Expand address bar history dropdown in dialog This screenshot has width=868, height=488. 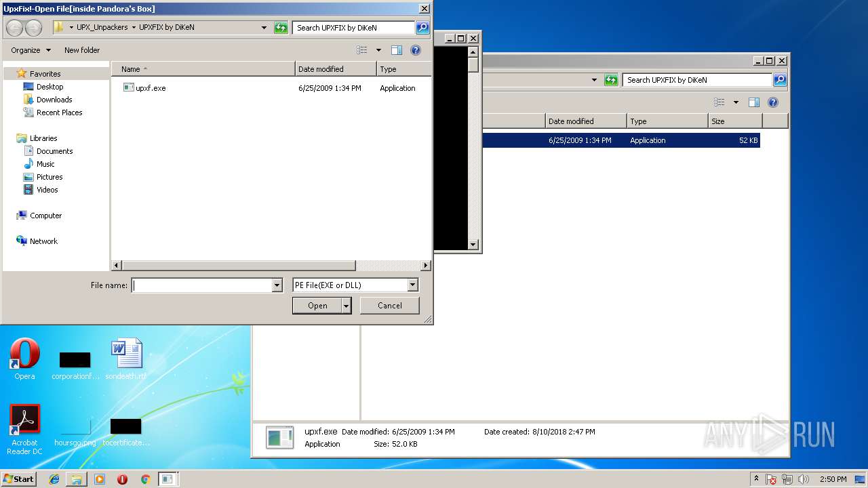(264, 28)
